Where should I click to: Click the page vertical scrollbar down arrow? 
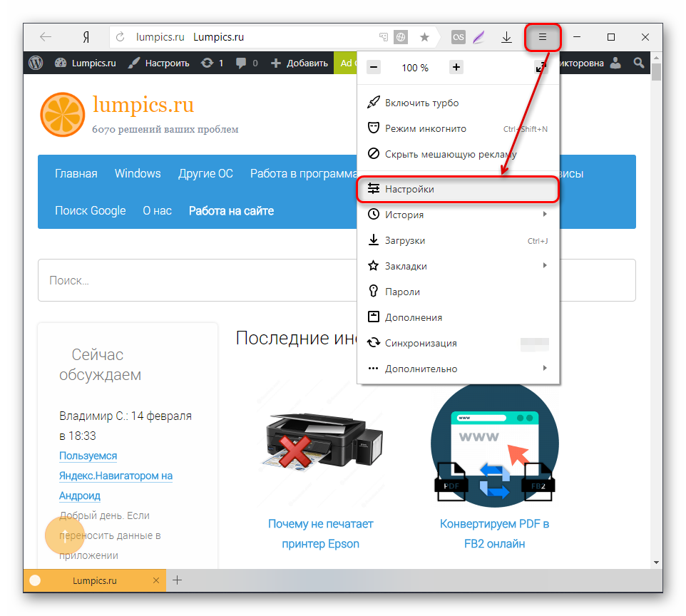tap(656, 563)
